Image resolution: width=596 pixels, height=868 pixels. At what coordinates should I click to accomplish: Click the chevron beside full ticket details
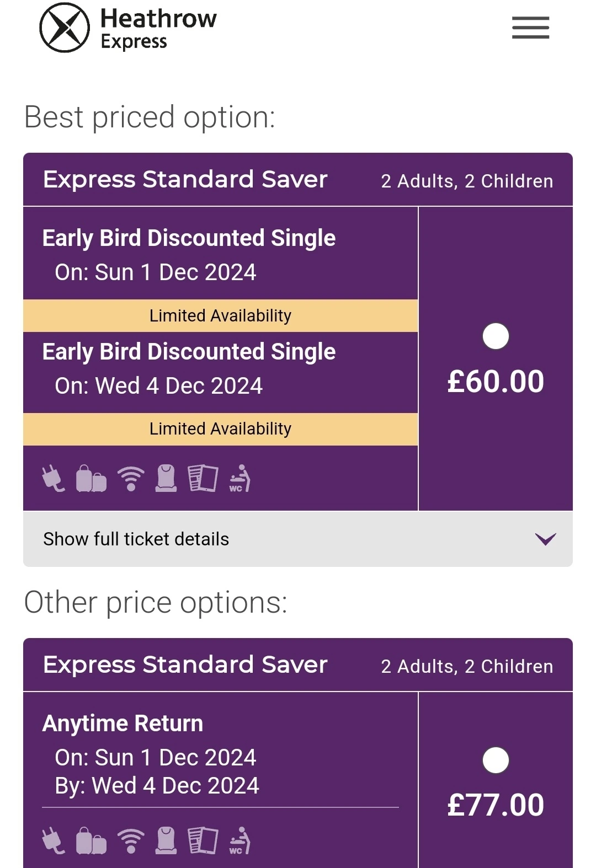point(545,539)
